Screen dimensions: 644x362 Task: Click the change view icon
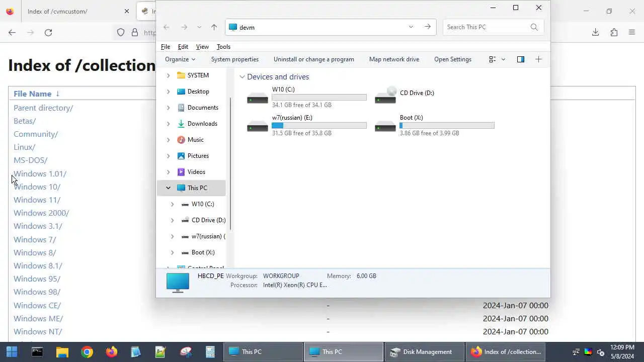point(493,59)
